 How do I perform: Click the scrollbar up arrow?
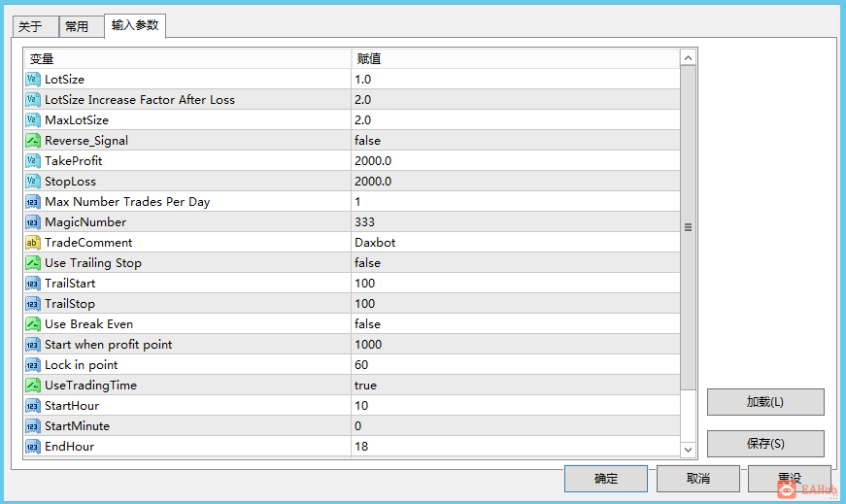(688, 57)
